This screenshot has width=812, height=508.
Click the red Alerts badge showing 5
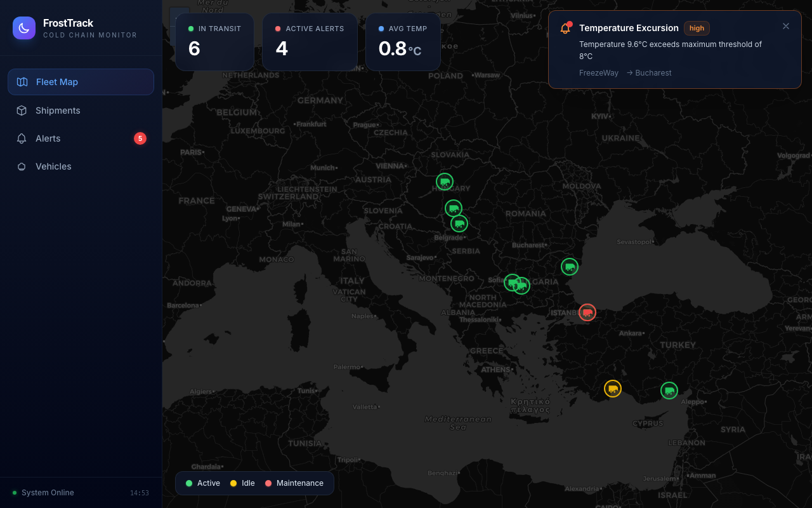(x=140, y=138)
